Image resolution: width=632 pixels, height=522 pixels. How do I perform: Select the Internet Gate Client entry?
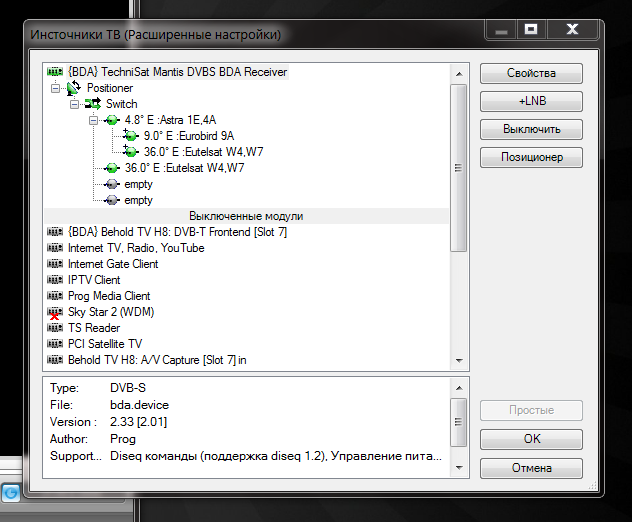(x=112, y=264)
